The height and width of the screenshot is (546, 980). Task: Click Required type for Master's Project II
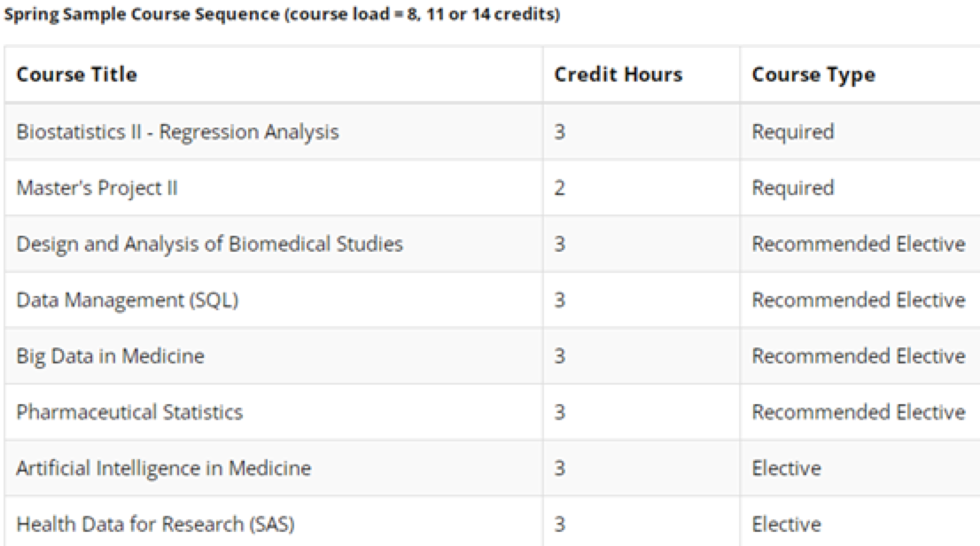pyautogui.click(x=792, y=188)
